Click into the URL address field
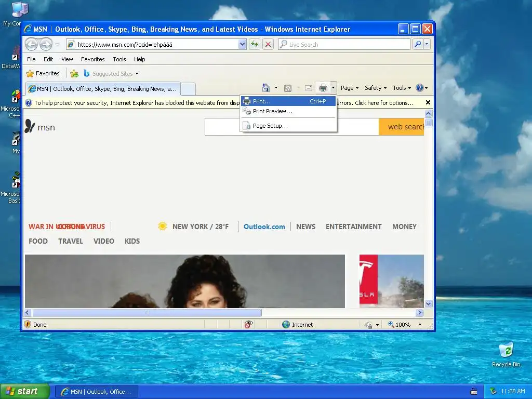 (153, 45)
